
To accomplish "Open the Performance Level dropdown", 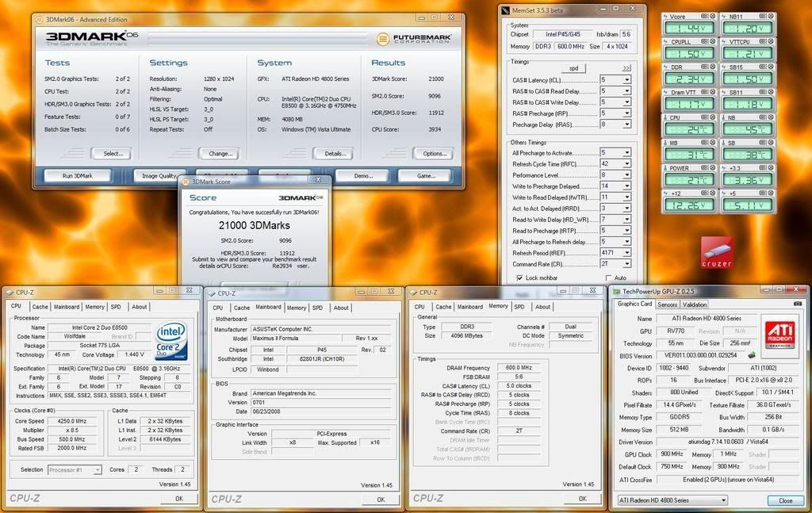I will pyautogui.click(x=627, y=175).
